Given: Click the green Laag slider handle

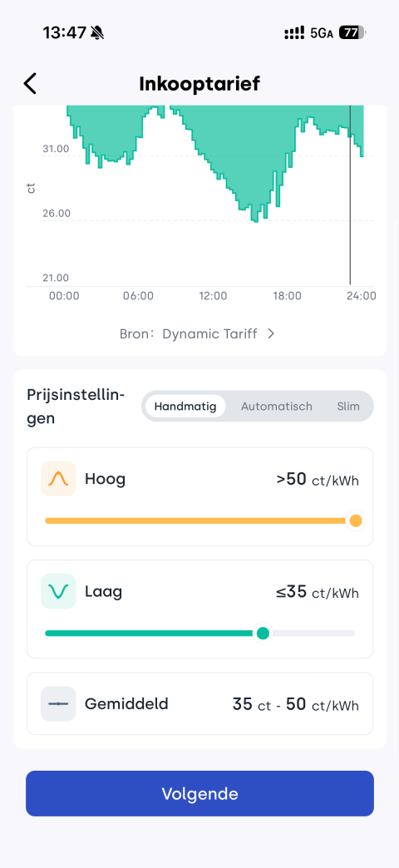Looking at the screenshot, I should [264, 634].
